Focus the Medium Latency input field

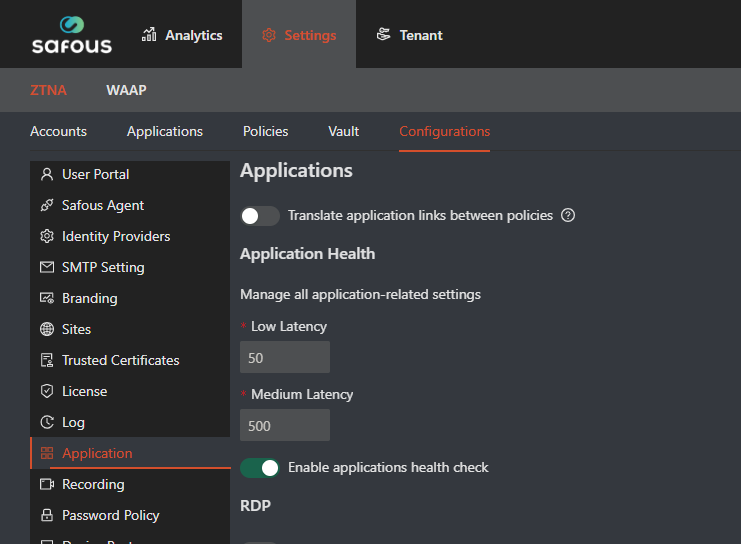285,425
